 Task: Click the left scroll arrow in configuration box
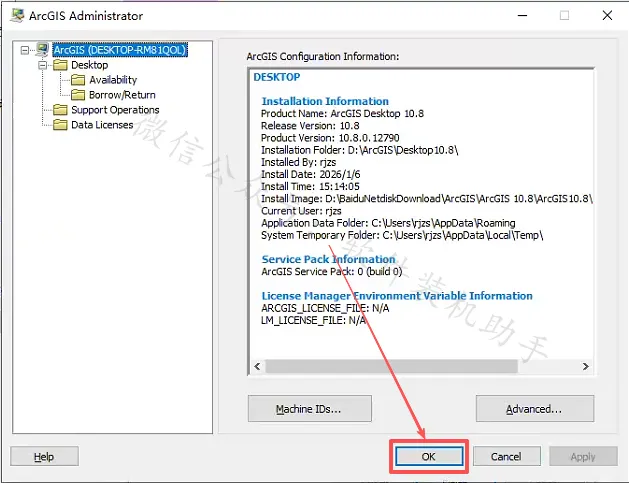click(x=258, y=366)
